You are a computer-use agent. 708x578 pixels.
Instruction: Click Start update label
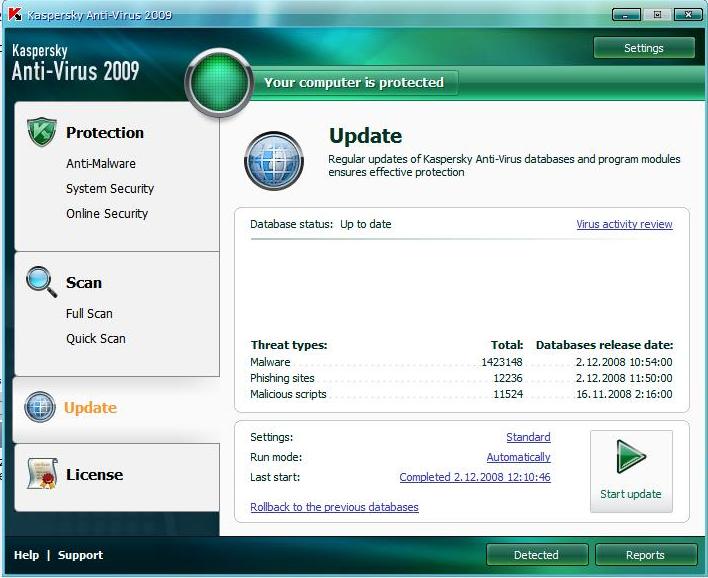[631, 494]
